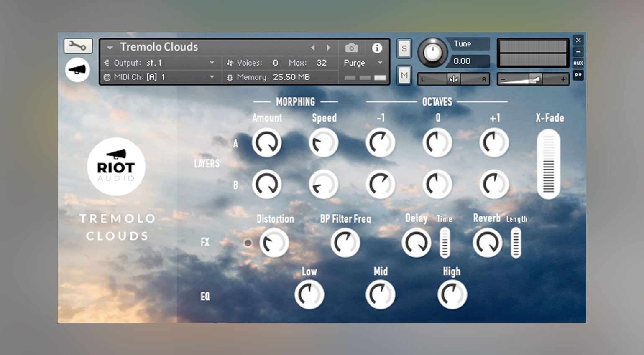Click the Max voices value 32

tap(321, 63)
